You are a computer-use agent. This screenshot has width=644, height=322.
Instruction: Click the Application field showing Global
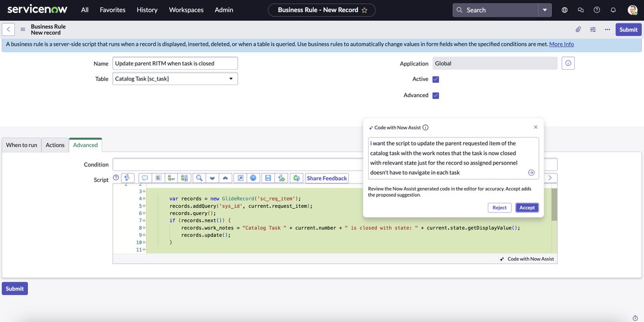(x=495, y=63)
